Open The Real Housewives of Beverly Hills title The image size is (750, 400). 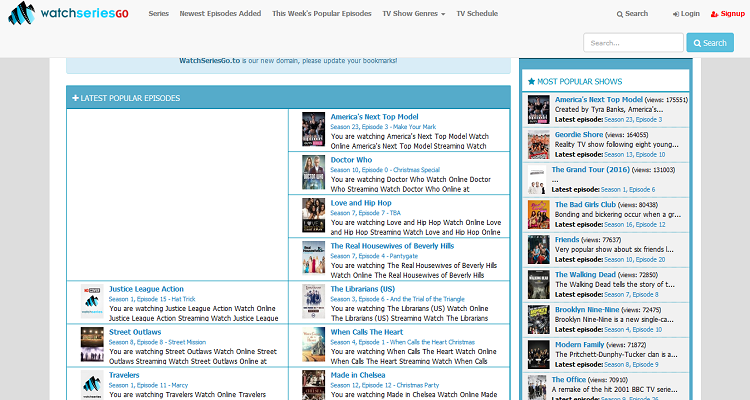pos(392,246)
